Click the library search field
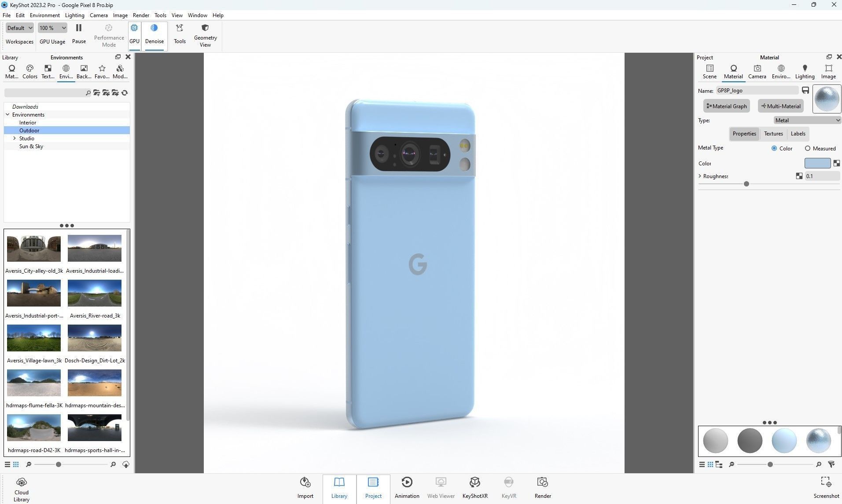Image resolution: width=842 pixels, height=504 pixels. pos(44,93)
